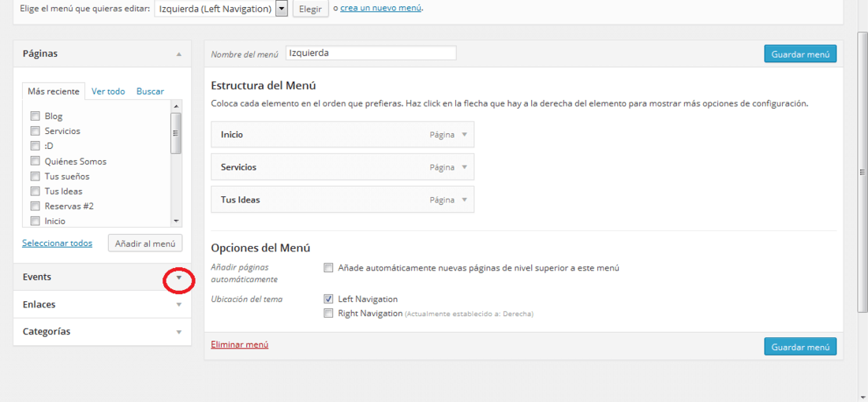Click the Inicio item in menu structure
The height and width of the screenshot is (402, 868).
coord(342,134)
